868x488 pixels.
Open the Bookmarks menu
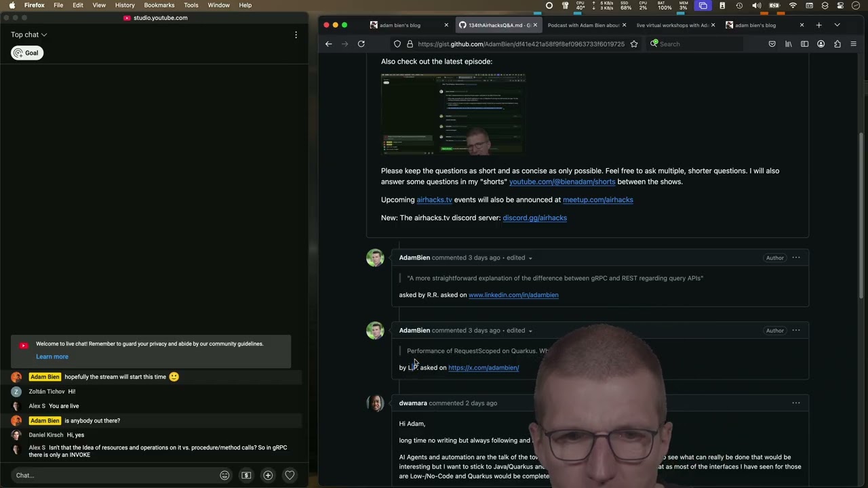(159, 5)
